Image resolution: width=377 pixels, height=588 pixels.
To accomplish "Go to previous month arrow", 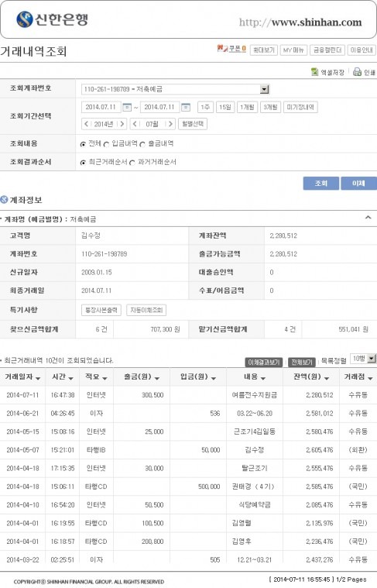I will [x=135, y=124].
